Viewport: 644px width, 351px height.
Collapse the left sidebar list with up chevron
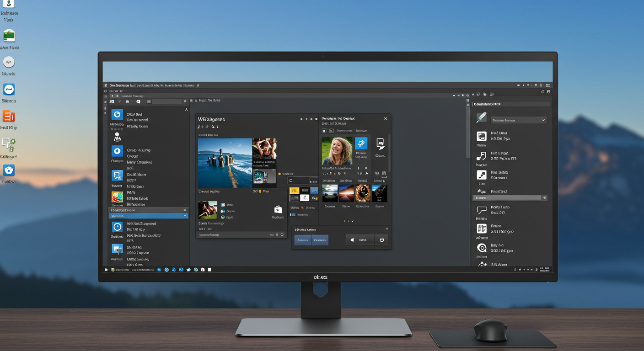186,110
